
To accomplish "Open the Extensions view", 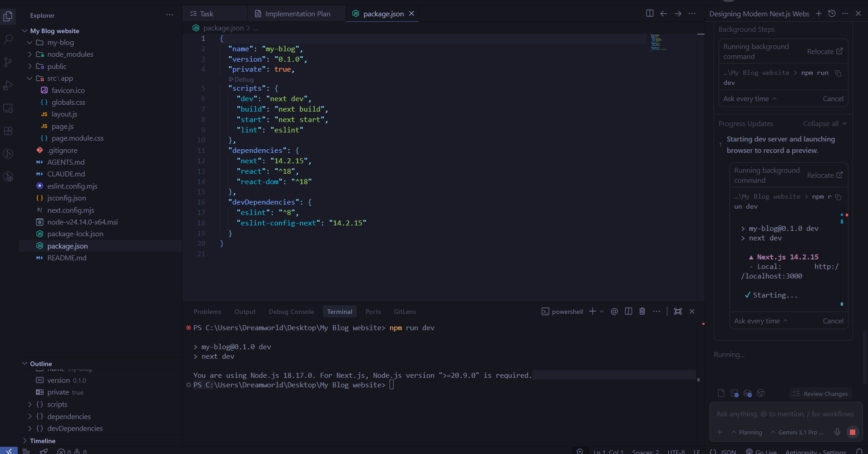I will [8, 131].
